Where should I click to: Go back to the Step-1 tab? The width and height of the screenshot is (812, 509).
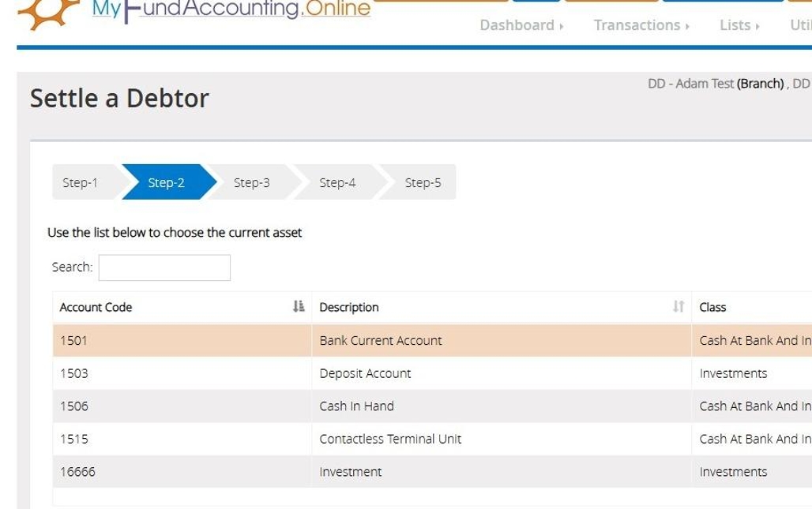pos(81,183)
